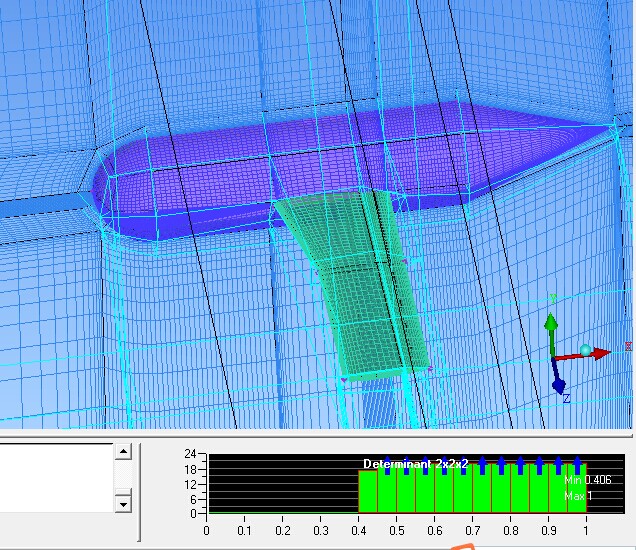Image resolution: width=636 pixels, height=550 pixels.
Task: Select the histogram bar just right of 0.5
Action: tap(406, 490)
